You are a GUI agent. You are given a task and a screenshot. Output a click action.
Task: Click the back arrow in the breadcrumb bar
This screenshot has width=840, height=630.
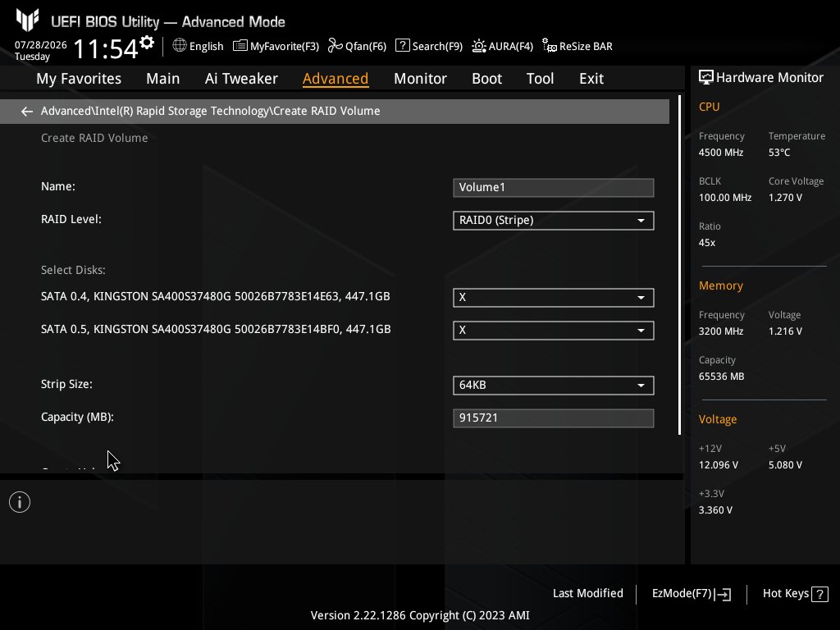point(26,112)
